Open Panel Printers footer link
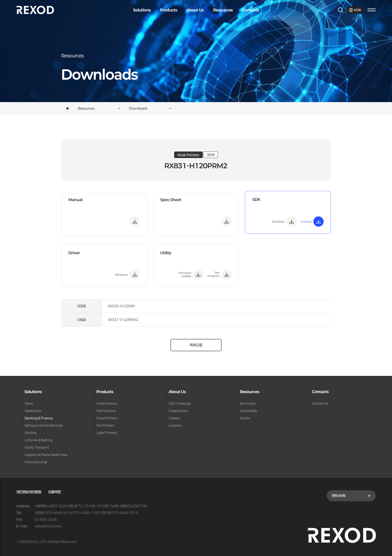 (x=107, y=418)
